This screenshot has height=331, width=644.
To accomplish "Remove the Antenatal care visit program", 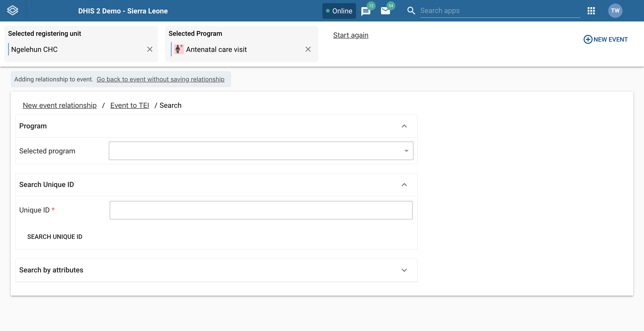I will [x=308, y=49].
